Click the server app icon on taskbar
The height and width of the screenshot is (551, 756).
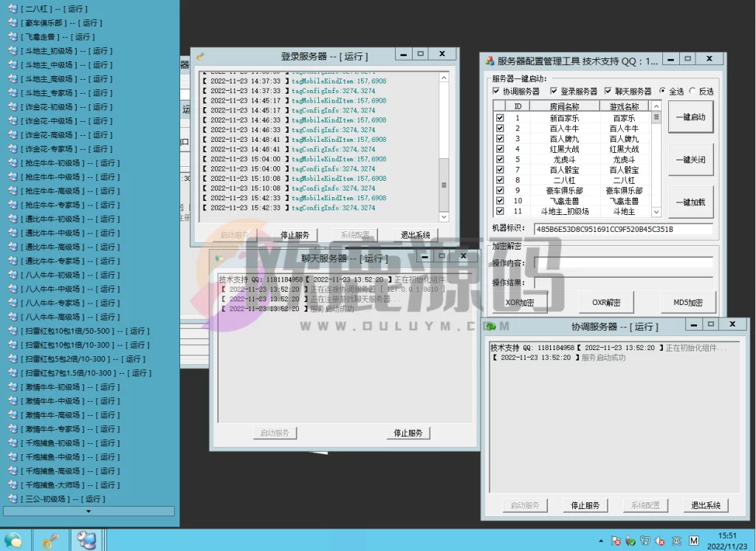[x=88, y=541]
